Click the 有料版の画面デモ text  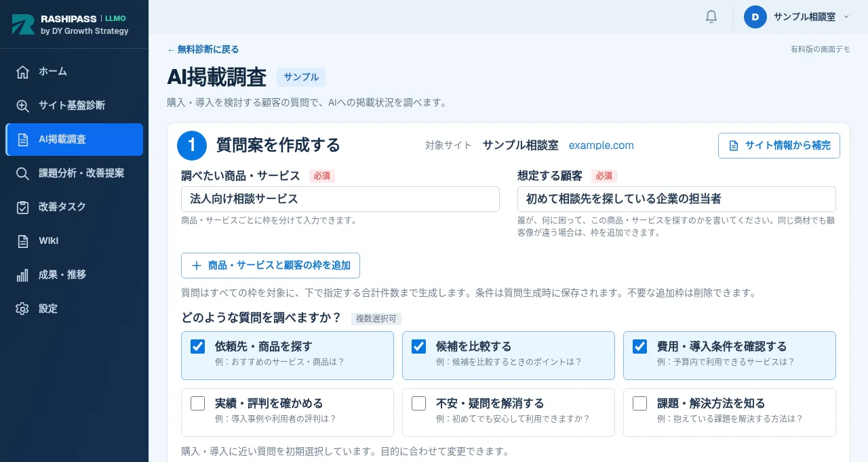pos(820,49)
